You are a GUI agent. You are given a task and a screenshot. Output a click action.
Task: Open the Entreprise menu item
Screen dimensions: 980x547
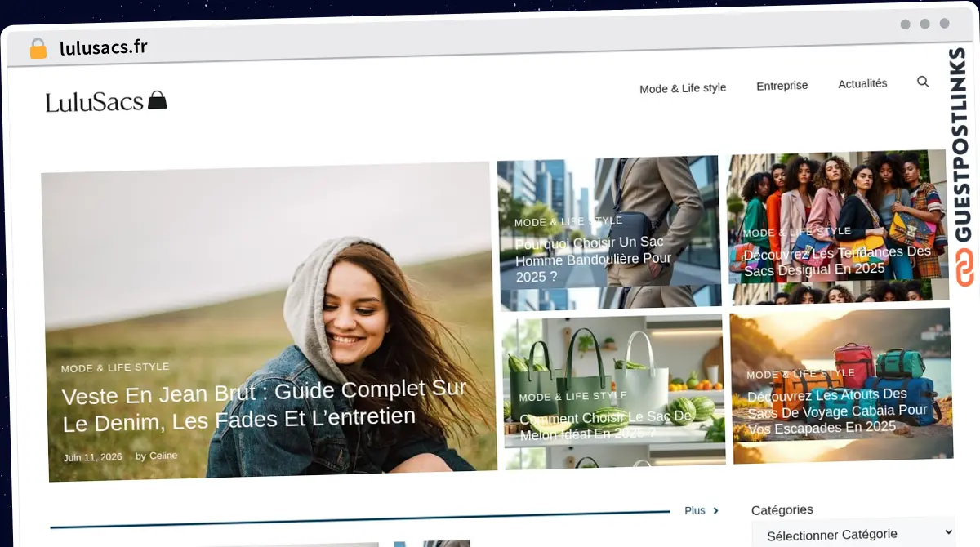point(782,85)
